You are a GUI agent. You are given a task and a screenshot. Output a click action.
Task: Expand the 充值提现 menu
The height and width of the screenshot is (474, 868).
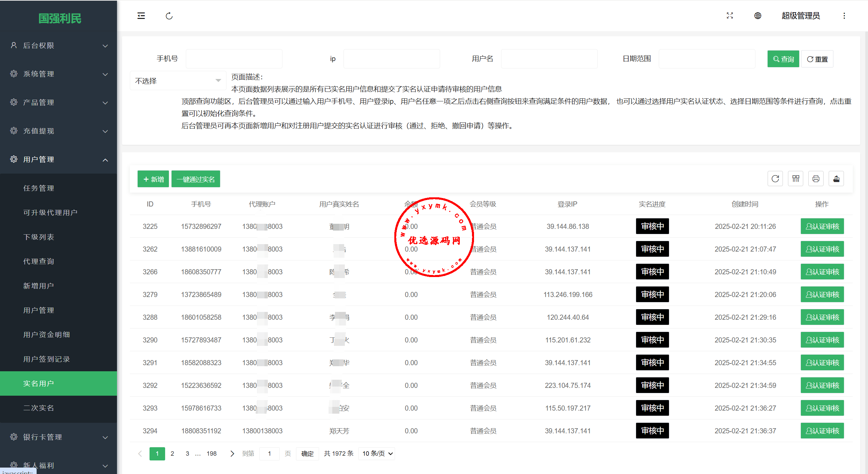coord(59,131)
